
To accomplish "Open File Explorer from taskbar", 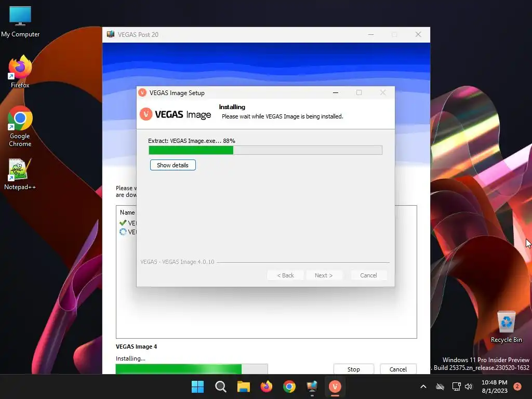I will click(243, 387).
